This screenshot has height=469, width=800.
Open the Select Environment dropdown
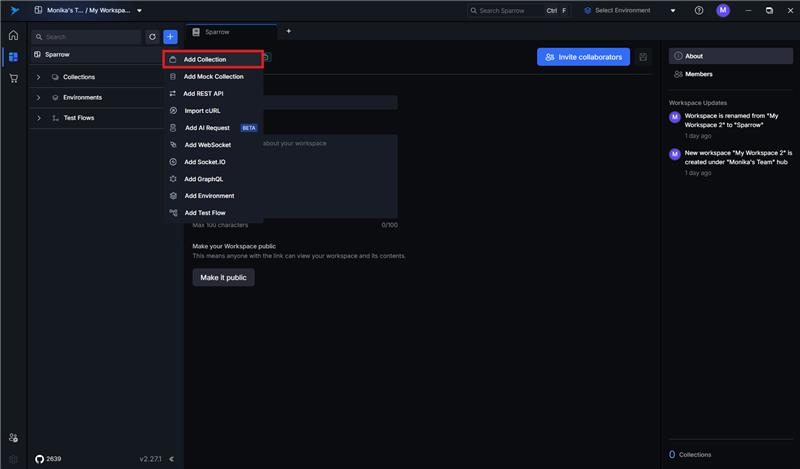(630, 10)
